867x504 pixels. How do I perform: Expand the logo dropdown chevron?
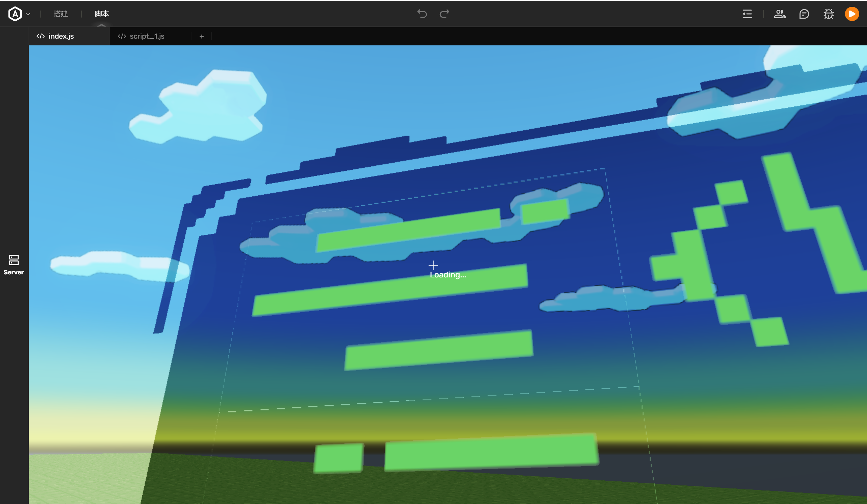(x=28, y=14)
